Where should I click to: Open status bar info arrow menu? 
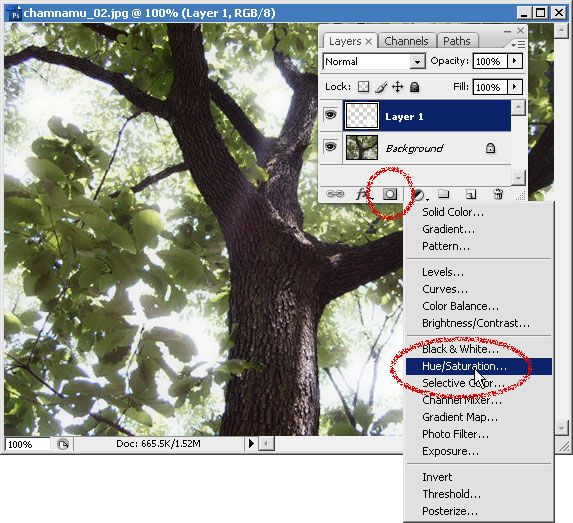251,444
